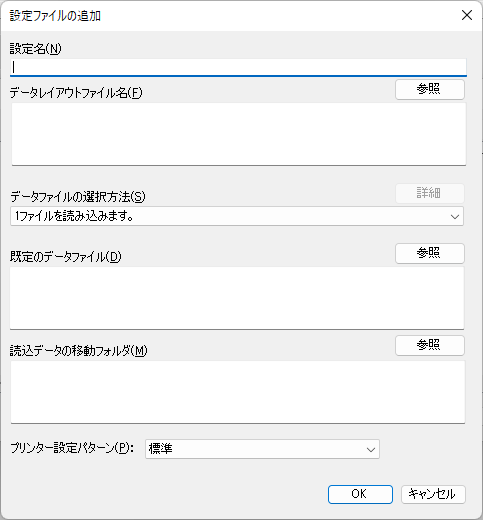The image size is (483, 520).
Task: Click the 読込データの移動フォルダ(M) label
Action: point(79,351)
